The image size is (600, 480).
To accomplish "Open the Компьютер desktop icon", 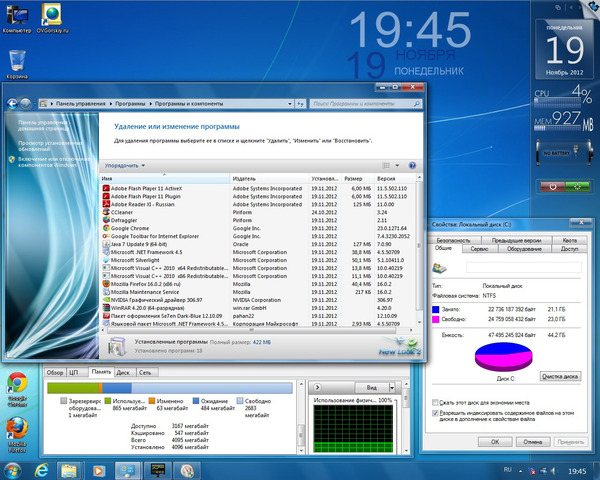I will click(x=16, y=19).
